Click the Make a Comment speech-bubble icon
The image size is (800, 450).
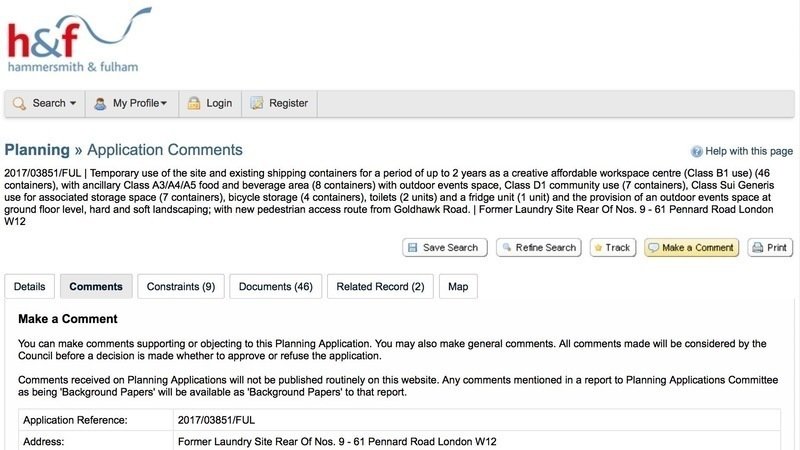[652, 247]
